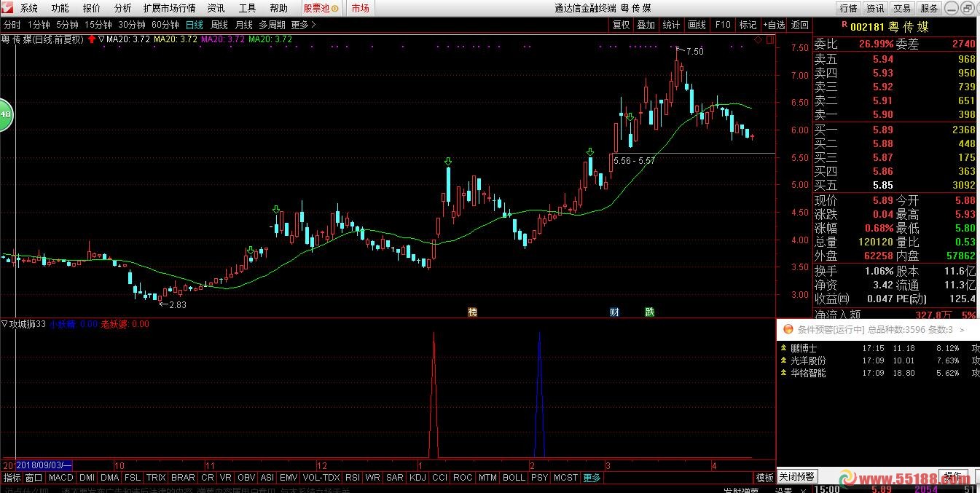The image size is (980, 493).
Task: Click the red up-arrow beside the stock name
Action: pos(92,39)
